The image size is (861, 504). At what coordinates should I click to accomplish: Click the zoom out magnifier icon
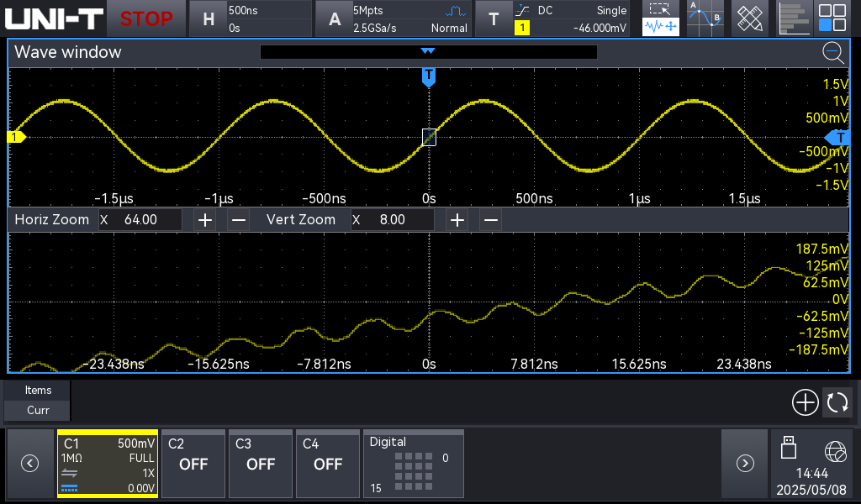832,53
